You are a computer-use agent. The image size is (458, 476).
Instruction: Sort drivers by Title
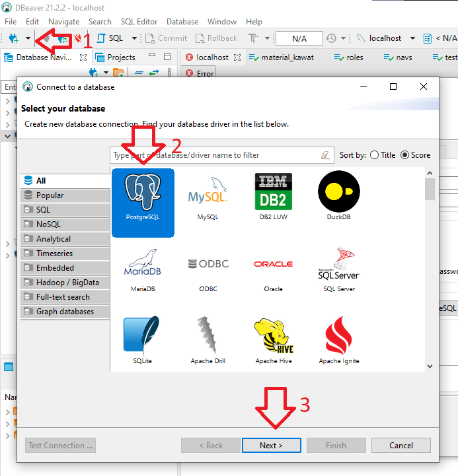coord(375,155)
